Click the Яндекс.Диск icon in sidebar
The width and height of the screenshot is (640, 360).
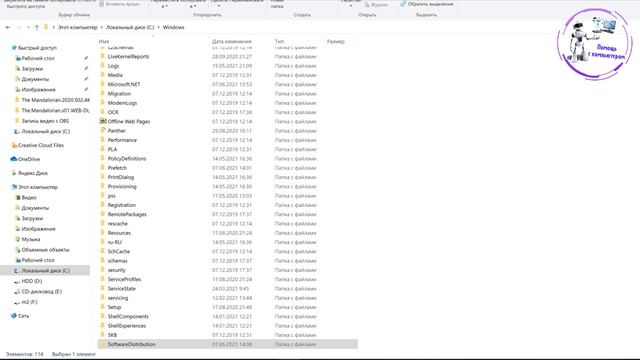coord(14,173)
